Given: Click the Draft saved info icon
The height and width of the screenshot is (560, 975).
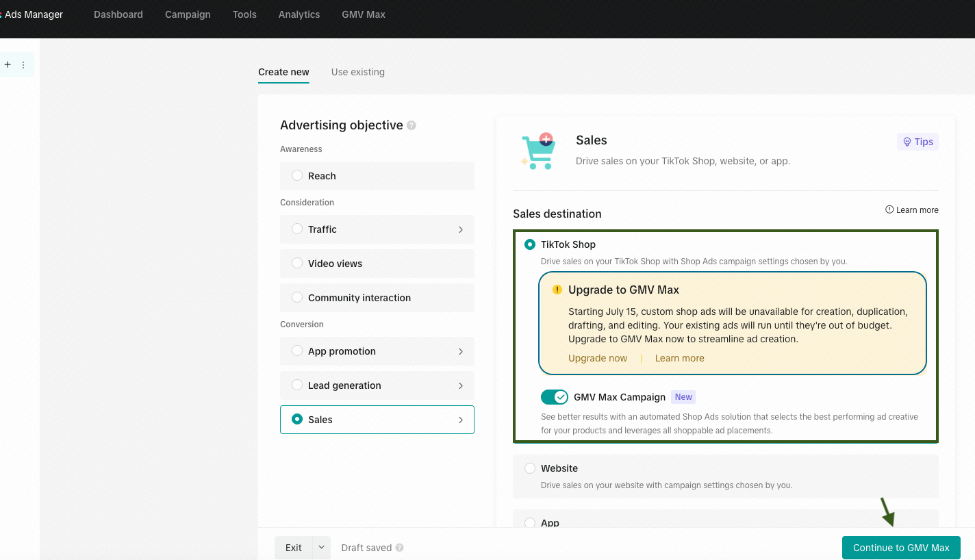Looking at the screenshot, I should pos(399,548).
